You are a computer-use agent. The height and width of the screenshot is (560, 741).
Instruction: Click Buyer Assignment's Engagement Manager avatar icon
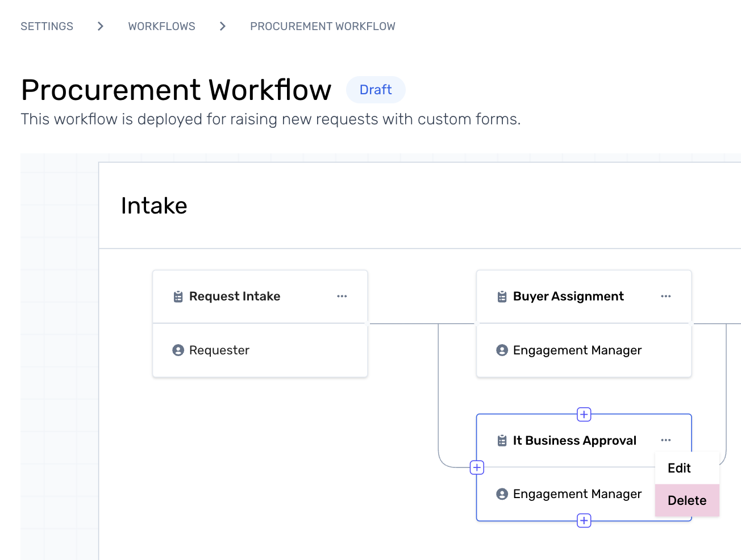tap(502, 350)
